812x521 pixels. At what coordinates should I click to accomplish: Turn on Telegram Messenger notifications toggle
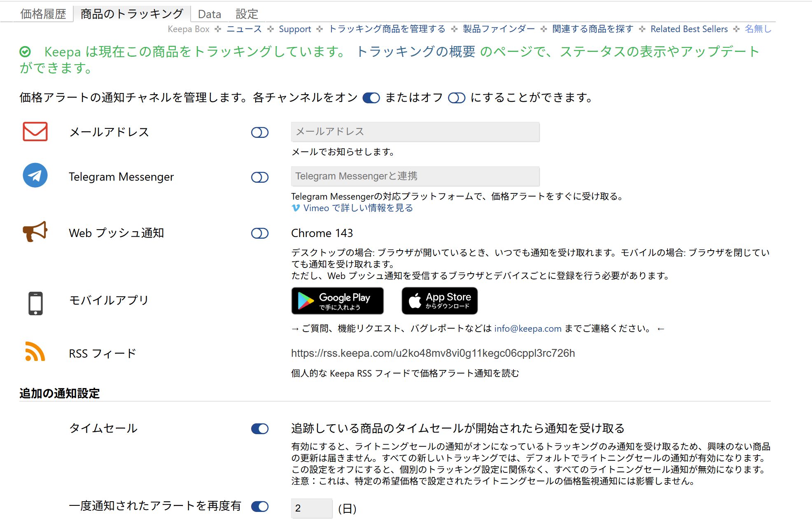[260, 177]
